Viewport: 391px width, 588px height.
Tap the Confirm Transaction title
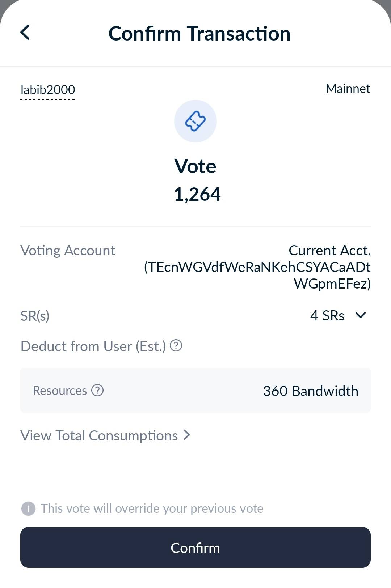click(x=199, y=34)
